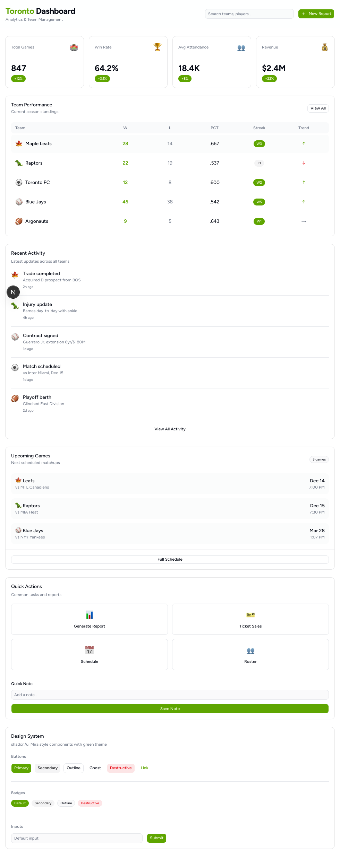This screenshot has width=340, height=868.
Task: Click the trophy icon on Win Rate card
Action: click(x=158, y=47)
